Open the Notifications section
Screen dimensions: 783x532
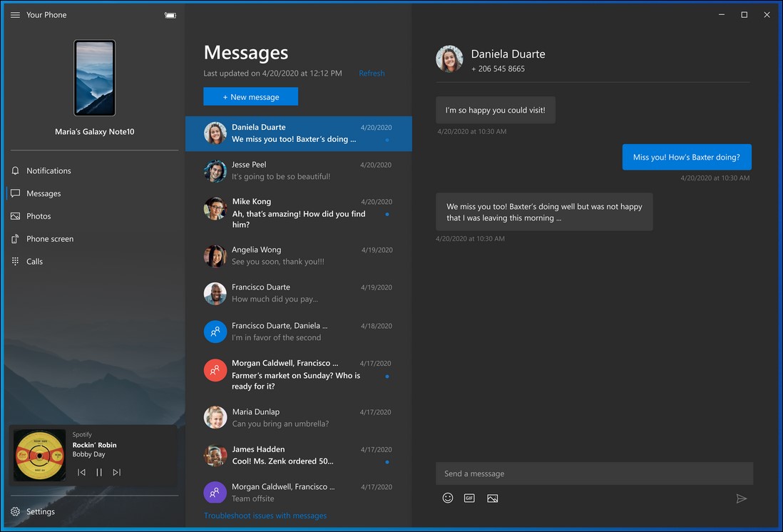coord(94,171)
